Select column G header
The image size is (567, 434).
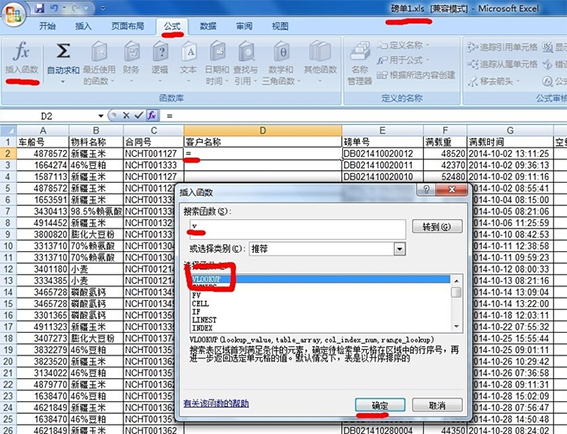[x=510, y=130]
